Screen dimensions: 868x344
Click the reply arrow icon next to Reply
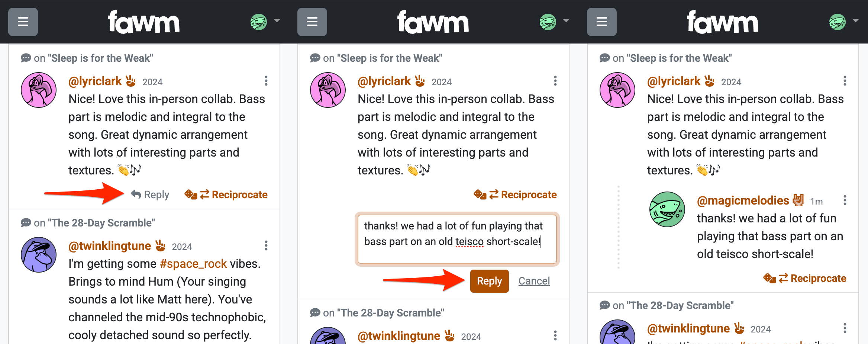tap(136, 194)
